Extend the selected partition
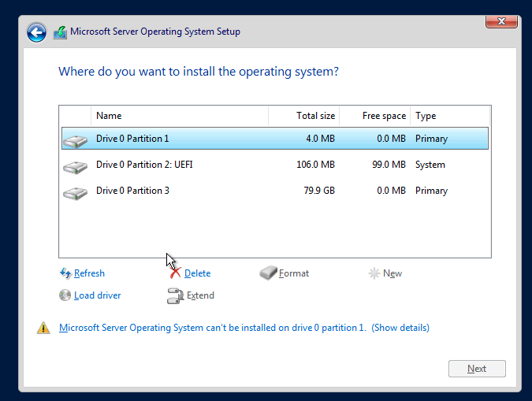 point(200,295)
